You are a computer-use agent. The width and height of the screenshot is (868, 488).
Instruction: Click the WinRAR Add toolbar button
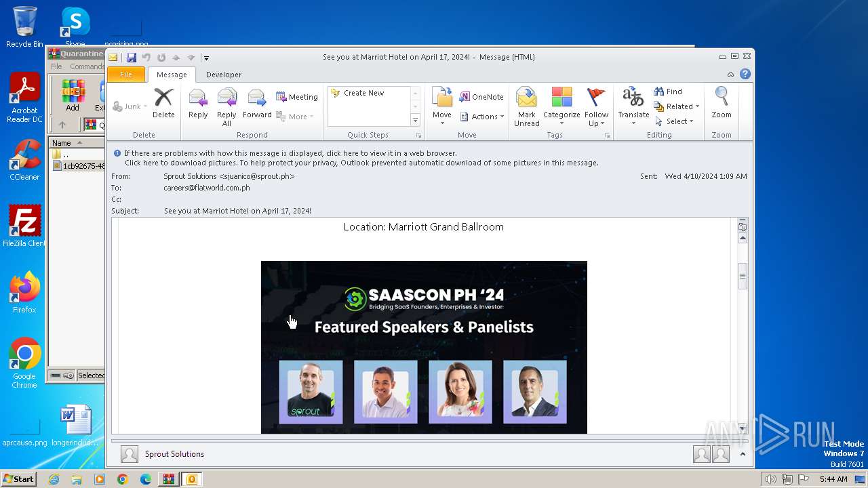73,96
